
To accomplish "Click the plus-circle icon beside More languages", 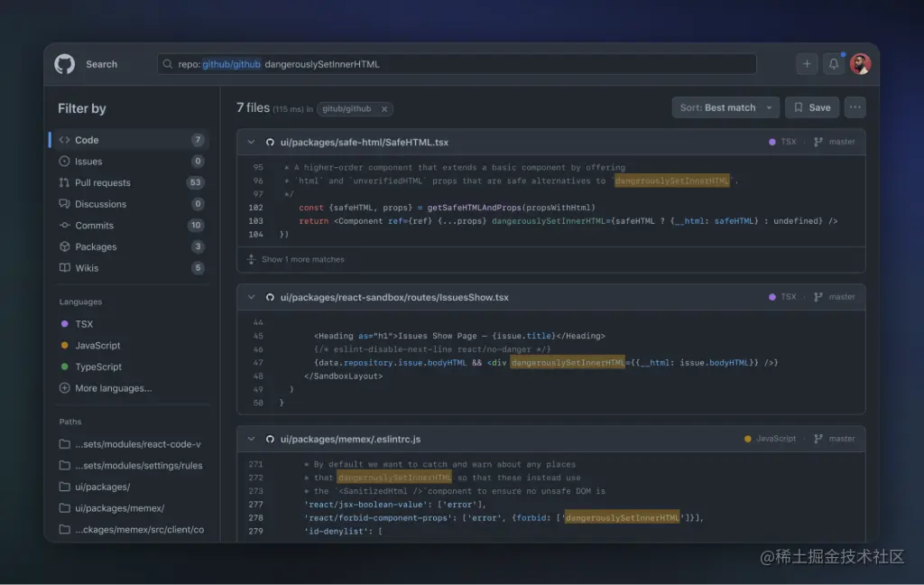I will [64, 388].
